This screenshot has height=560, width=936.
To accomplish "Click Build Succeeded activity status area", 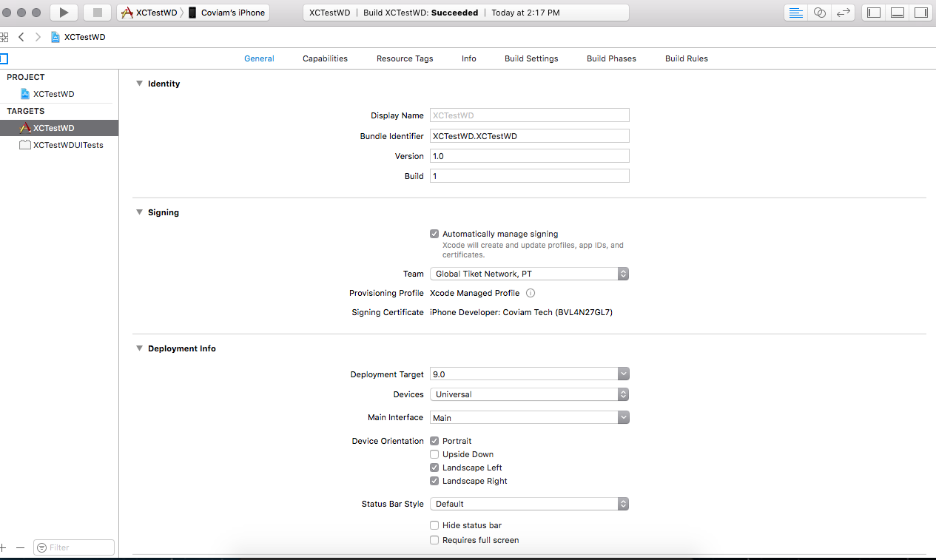I will (x=466, y=13).
